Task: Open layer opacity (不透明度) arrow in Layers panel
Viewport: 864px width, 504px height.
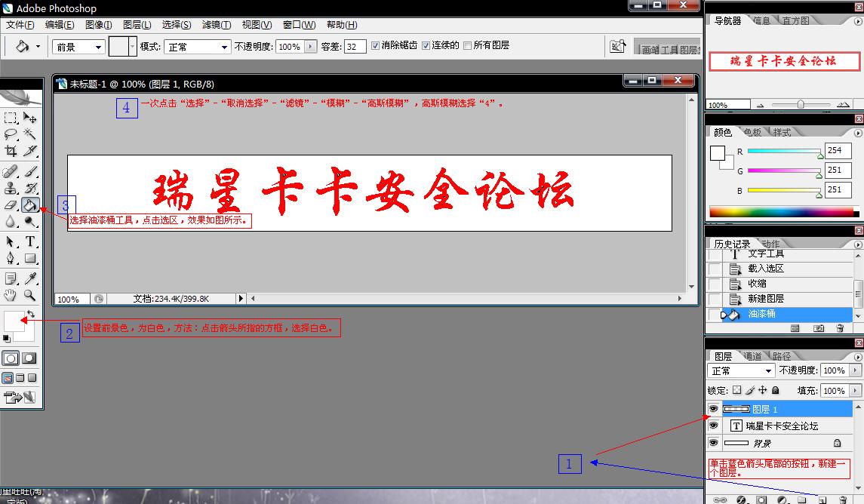Action: pos(855,370)
